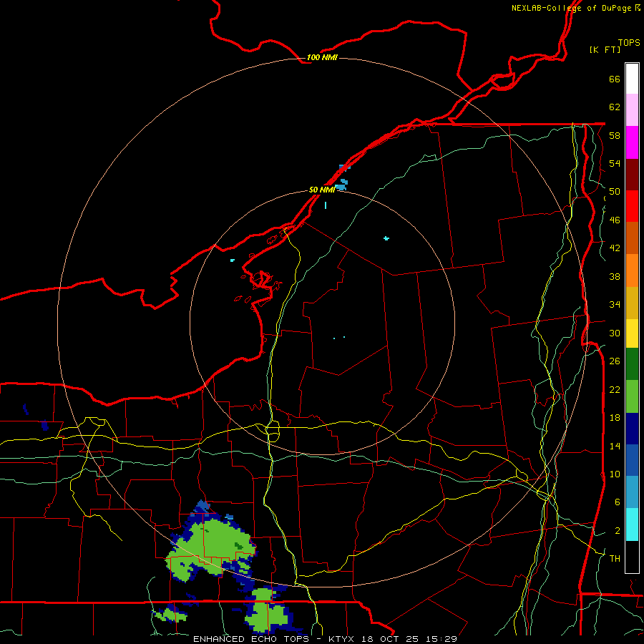The image size is (644, 644).
Task: Click the "TOPS" legend heading
Action: [x=629, y=43]
